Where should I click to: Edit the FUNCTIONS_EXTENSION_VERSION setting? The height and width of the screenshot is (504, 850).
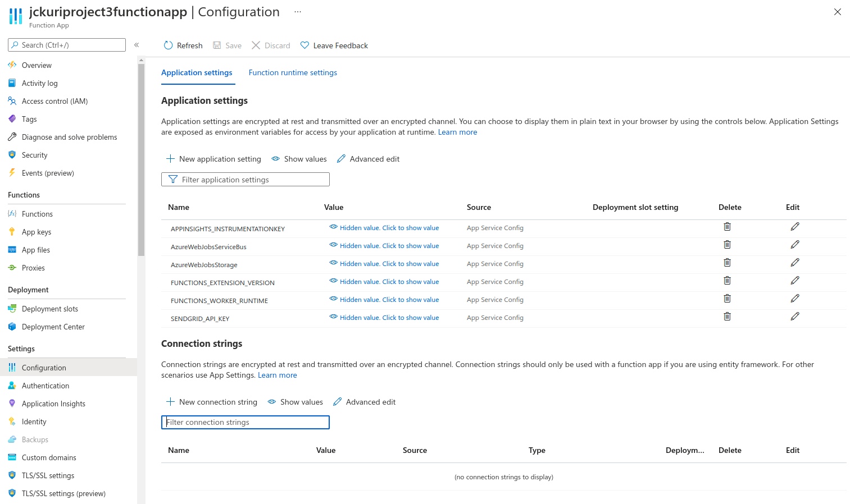795,281
